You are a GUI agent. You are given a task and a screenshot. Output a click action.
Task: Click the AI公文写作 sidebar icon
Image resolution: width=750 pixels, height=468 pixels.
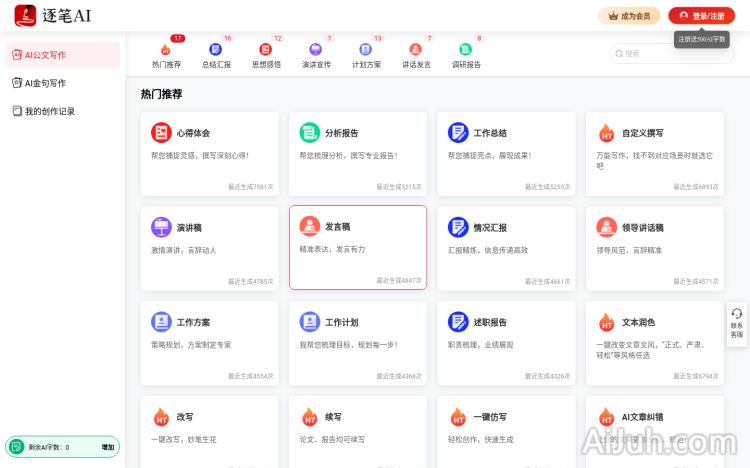click(x=17, y=55)
